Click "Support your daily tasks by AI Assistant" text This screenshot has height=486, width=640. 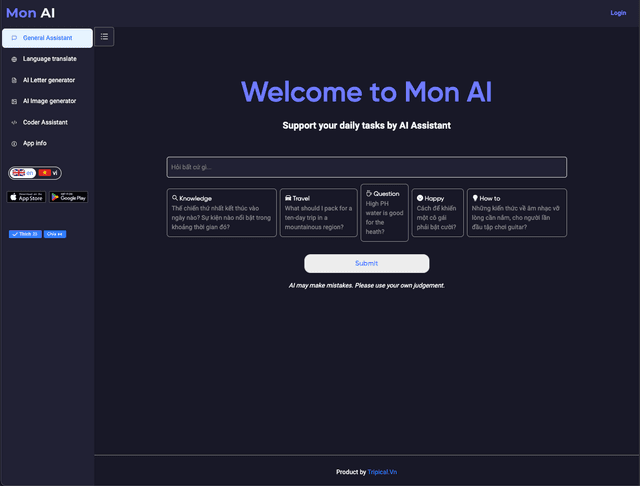click(367, 126)
